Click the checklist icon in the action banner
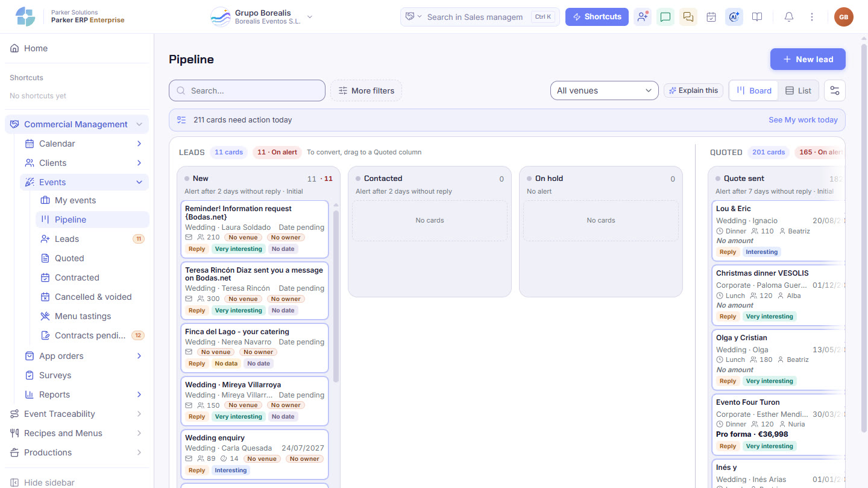 pyautogui.click(x=181, y=120)
